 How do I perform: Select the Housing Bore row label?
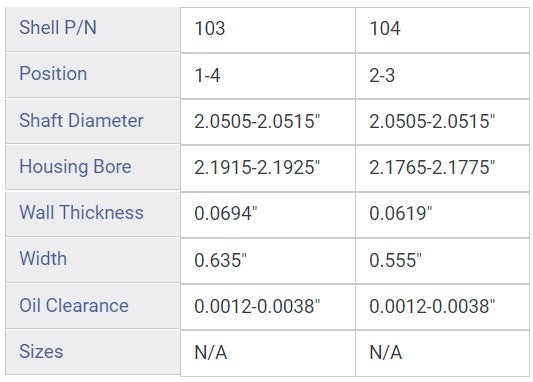92,168
